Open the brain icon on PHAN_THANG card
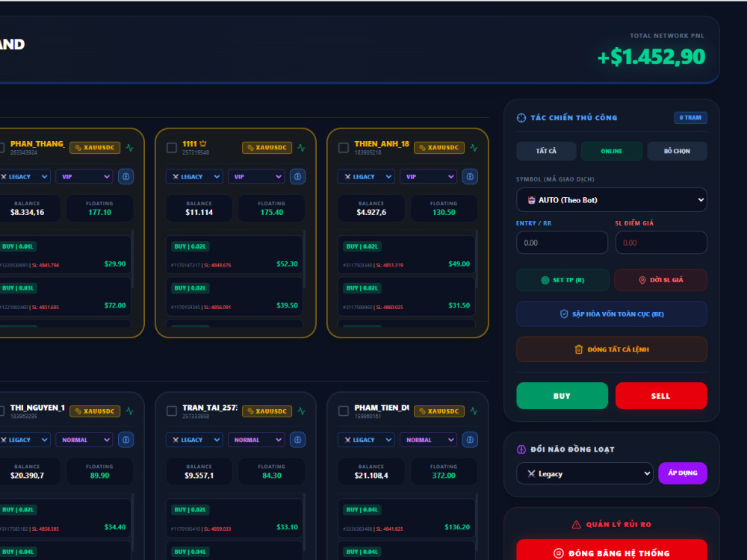Image resolution: width=747 pixels, height=560 pixels. point(125,177)
